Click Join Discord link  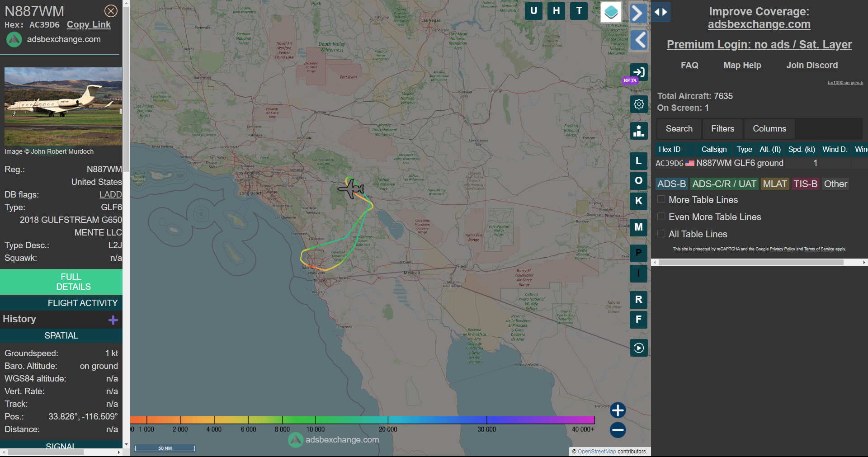[812, 65]
